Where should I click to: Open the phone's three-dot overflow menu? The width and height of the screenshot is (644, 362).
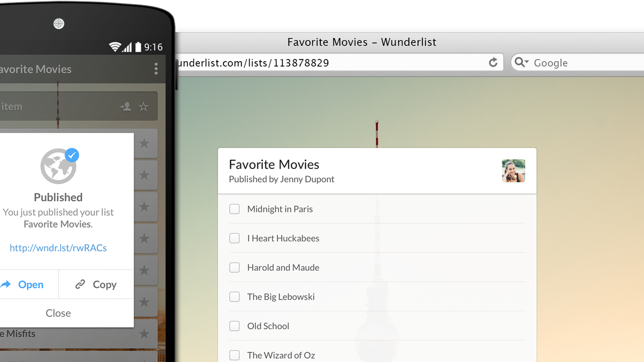(x=156, y=69)
